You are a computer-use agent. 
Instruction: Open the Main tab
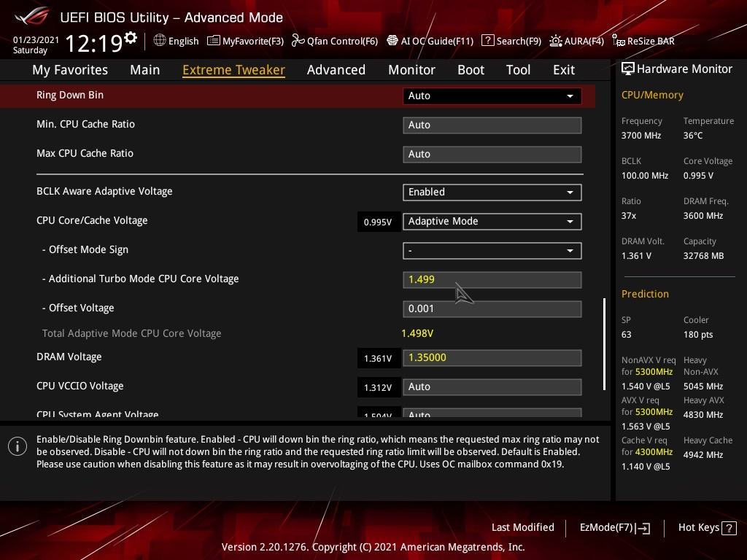pyautogui.click(x=145, y=70)
